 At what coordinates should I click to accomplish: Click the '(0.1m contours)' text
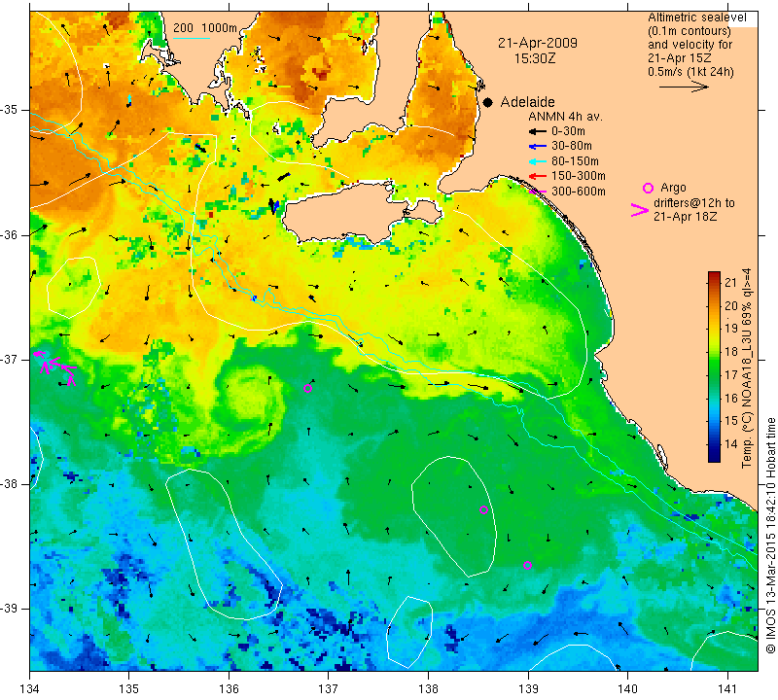(x=690, y=31)
